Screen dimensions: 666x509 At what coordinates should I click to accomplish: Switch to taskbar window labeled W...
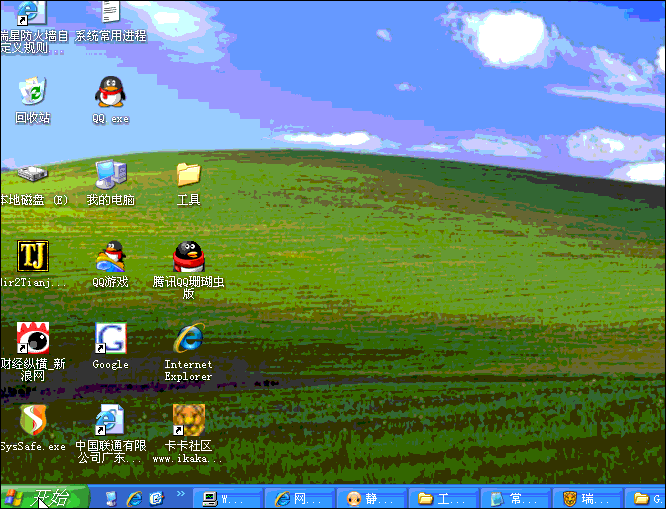click(x=227, y=498)
